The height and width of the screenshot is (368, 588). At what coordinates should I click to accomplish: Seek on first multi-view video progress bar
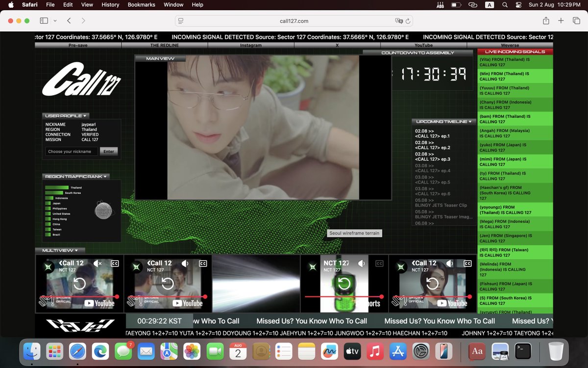pyautogui.click(x=79, y=296)
